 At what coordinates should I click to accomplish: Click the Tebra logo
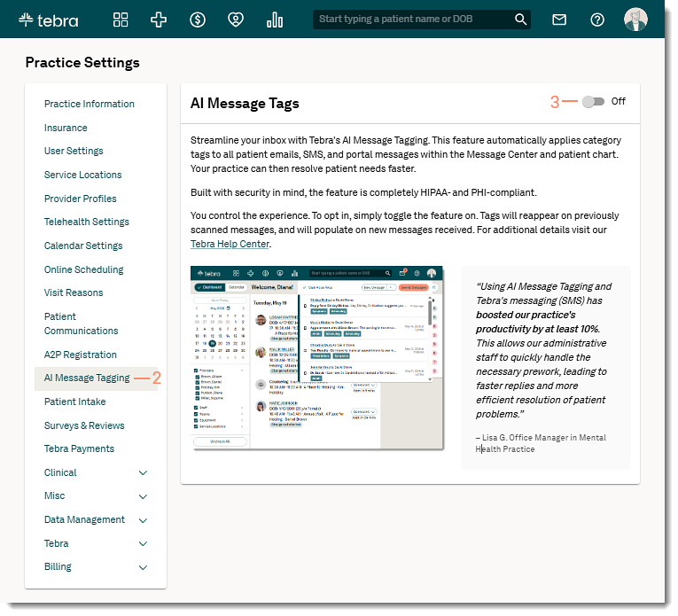coord(49,19)
